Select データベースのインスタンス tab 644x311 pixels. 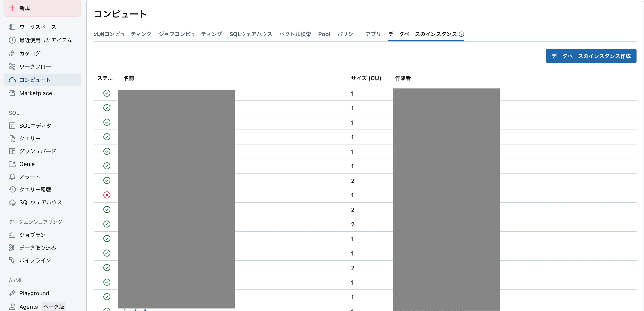(423, 34)
